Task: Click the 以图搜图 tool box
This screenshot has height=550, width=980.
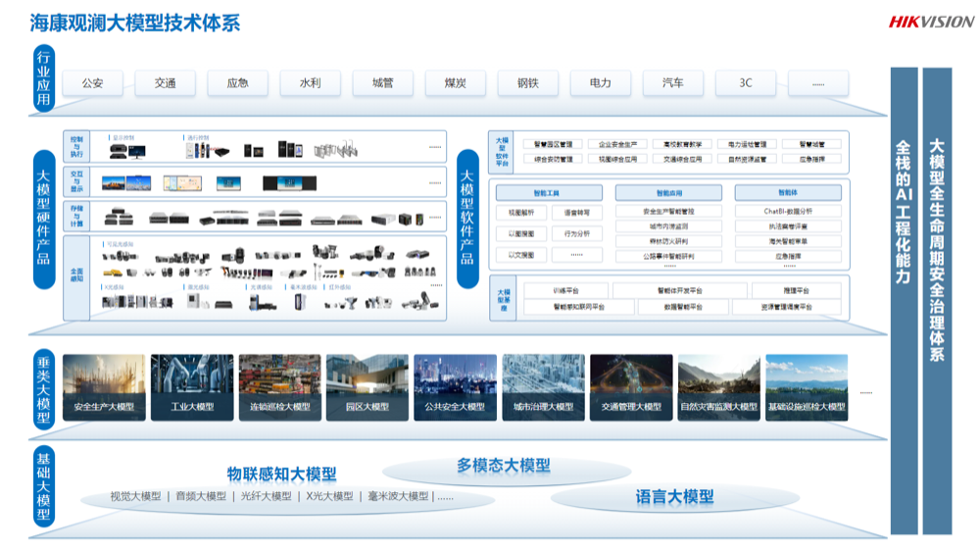Action: pyautogui.click(x=521, y=233)
